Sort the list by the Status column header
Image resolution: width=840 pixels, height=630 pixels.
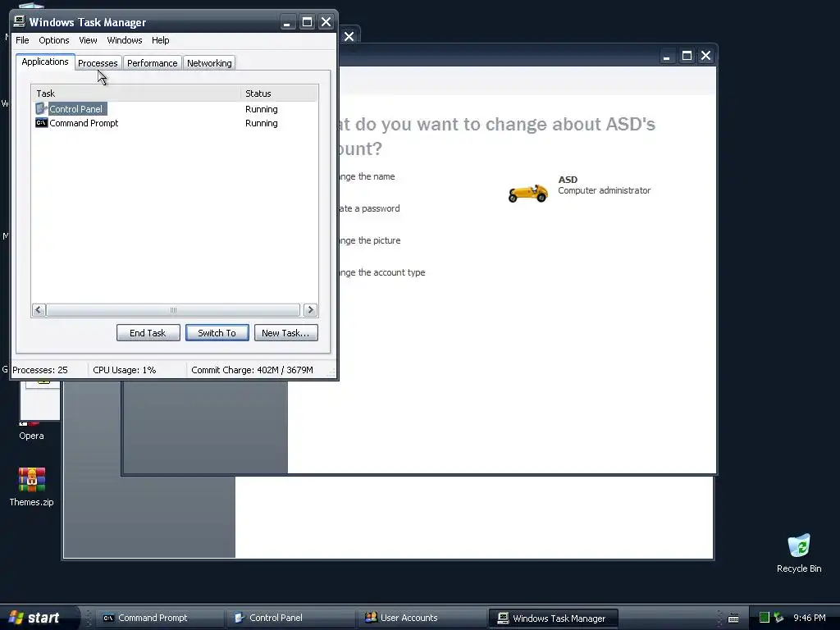[279, 94]
